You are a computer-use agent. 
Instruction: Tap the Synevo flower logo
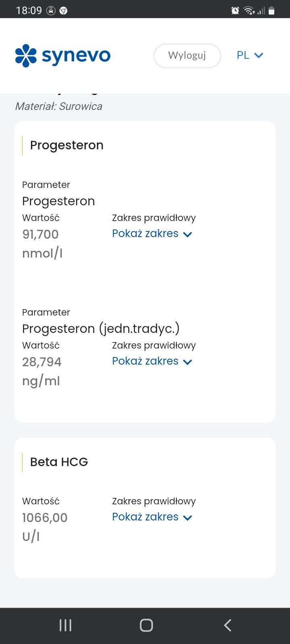click(x=26, y=56)
